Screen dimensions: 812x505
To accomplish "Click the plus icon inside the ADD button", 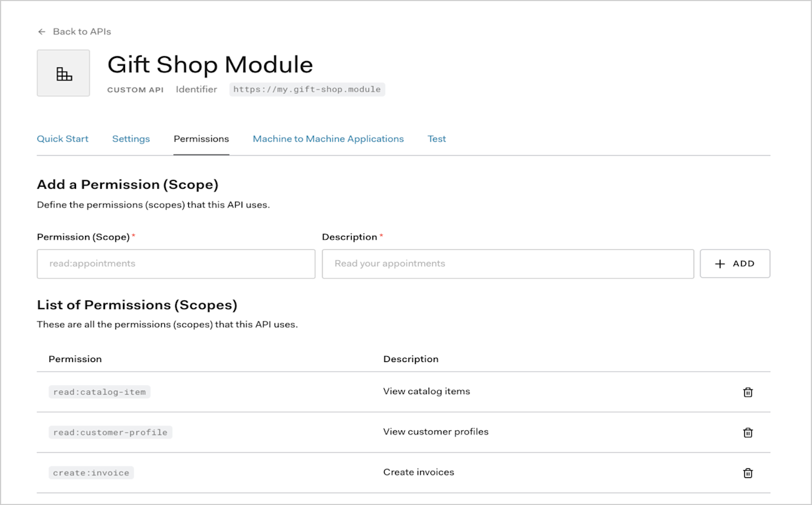I will (x=719, y=263).
